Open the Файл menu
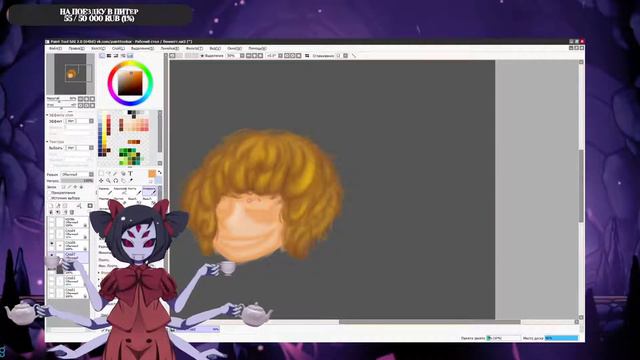 pyautogui.click(x=56, y=48)
